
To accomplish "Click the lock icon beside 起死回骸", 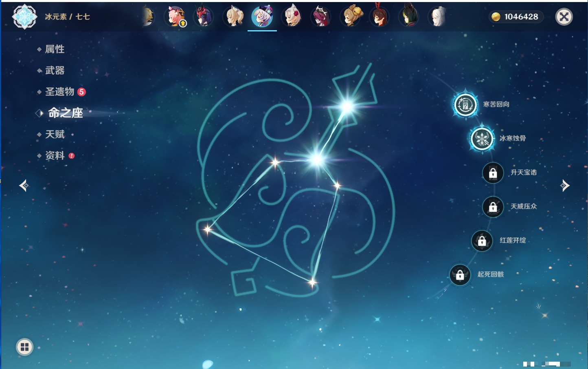I will pos(460,275).
